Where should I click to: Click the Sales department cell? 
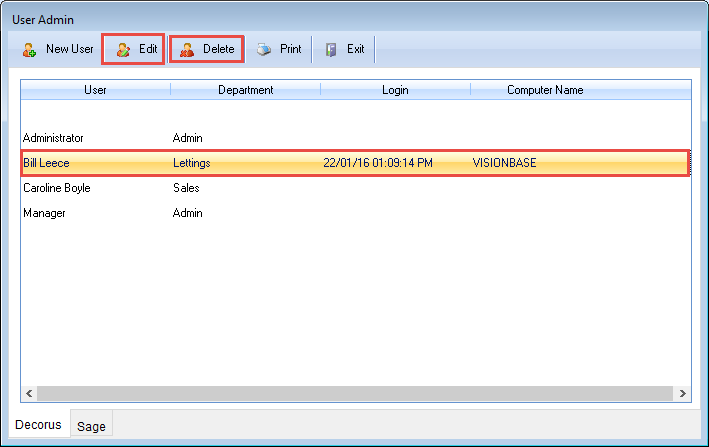(x=186, y=188)
